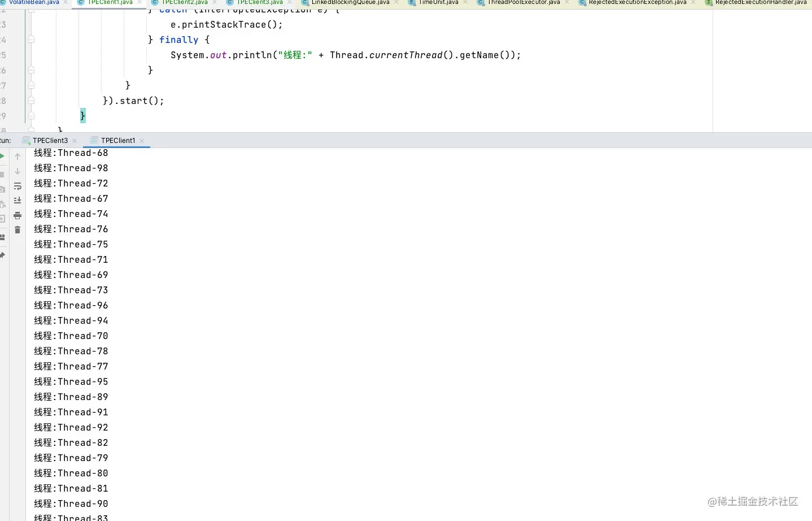
Task: Click console line 线程:Thread-76
Action: pos(71,229)
